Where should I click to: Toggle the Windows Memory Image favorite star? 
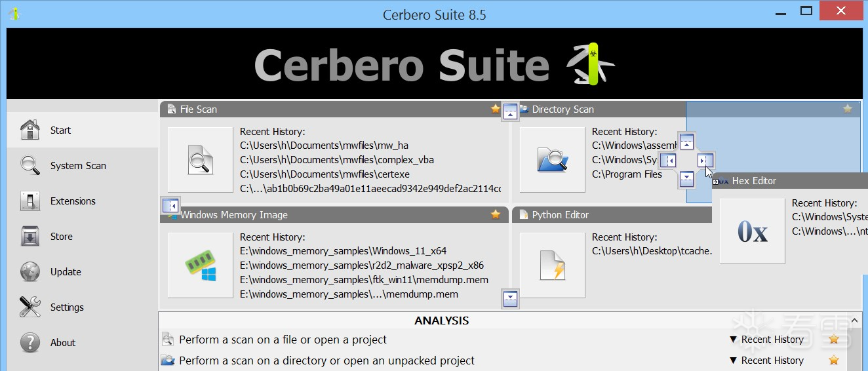tap(496, 214)
